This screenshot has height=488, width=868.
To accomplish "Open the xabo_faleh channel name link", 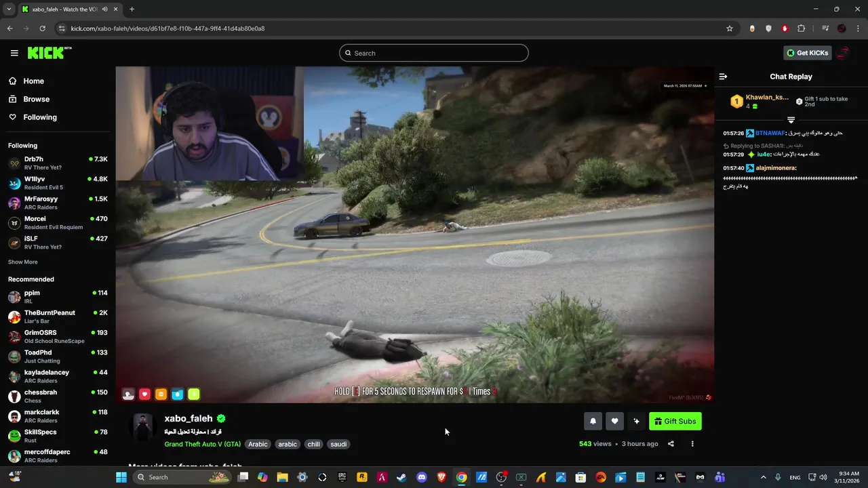I will click(189, 419).
